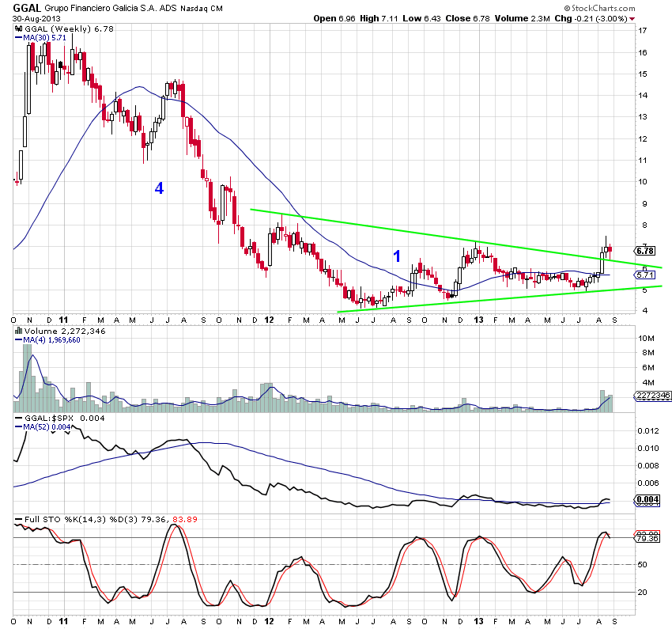The height and width of the screenshot is (629, 672).
Task: Click the 5.71 moving average tag on right axis
Action: click(x=645, y=275)
